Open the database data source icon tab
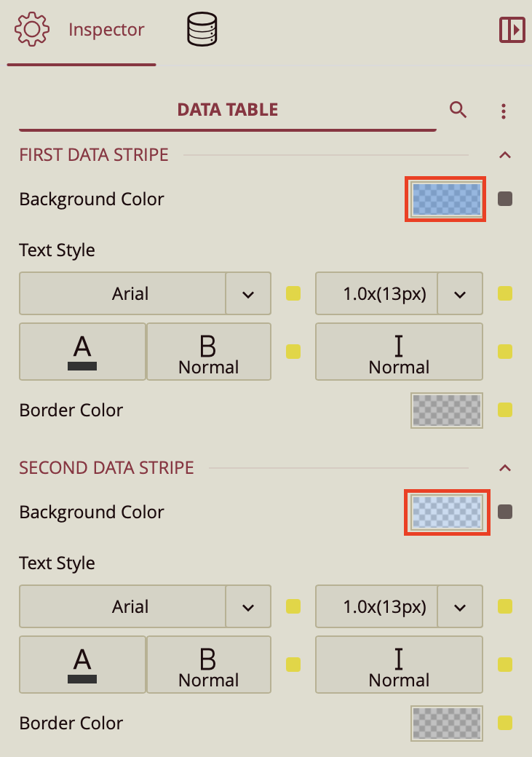 (202, 31)
